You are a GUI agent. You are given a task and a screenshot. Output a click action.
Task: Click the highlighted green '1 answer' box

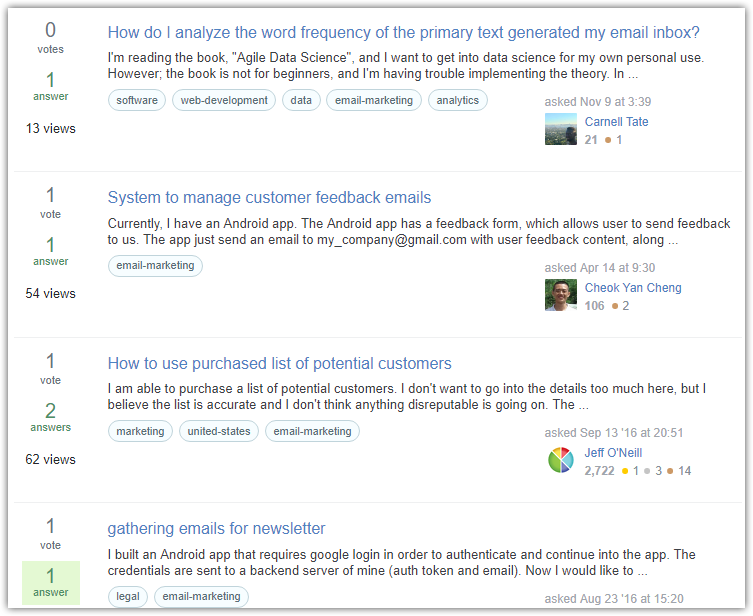(x=51, y=583)
